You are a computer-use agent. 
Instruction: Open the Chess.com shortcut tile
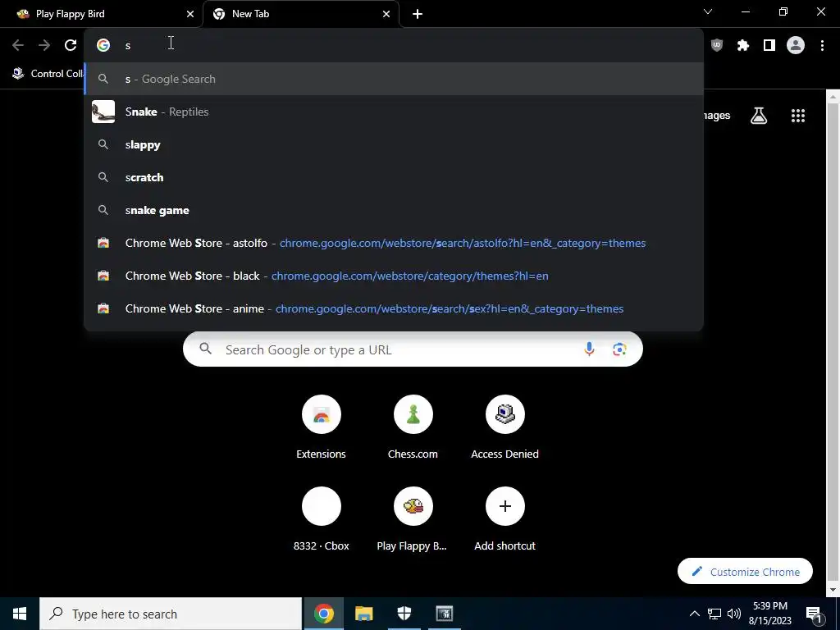click(x=413, y=428)
